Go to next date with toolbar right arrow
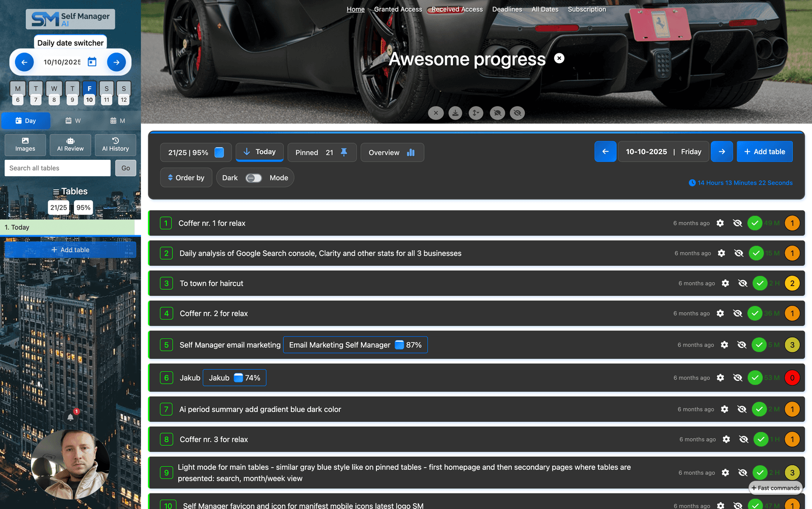Viewport: 812px width, 509px height. [722, 152]
